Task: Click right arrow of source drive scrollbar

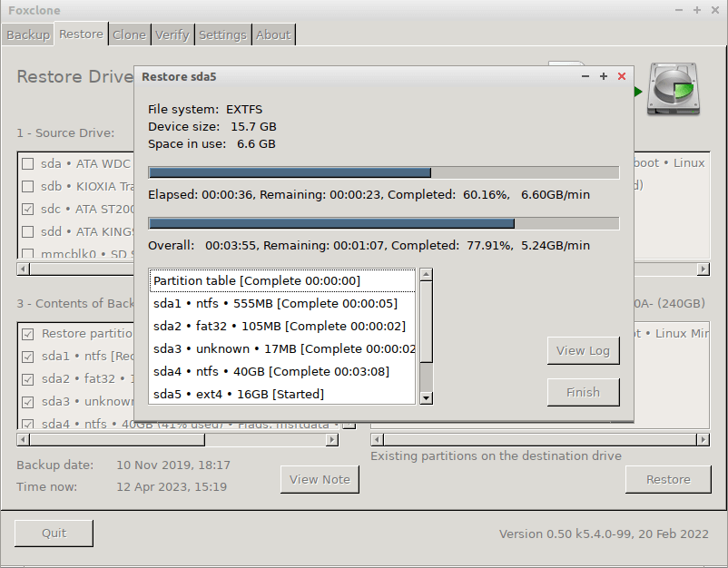Action: pos(703,269)
